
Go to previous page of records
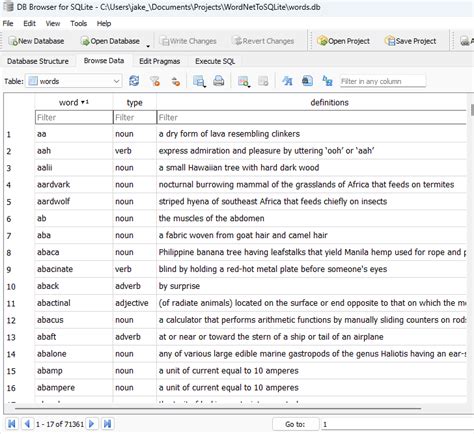(27, 424)
